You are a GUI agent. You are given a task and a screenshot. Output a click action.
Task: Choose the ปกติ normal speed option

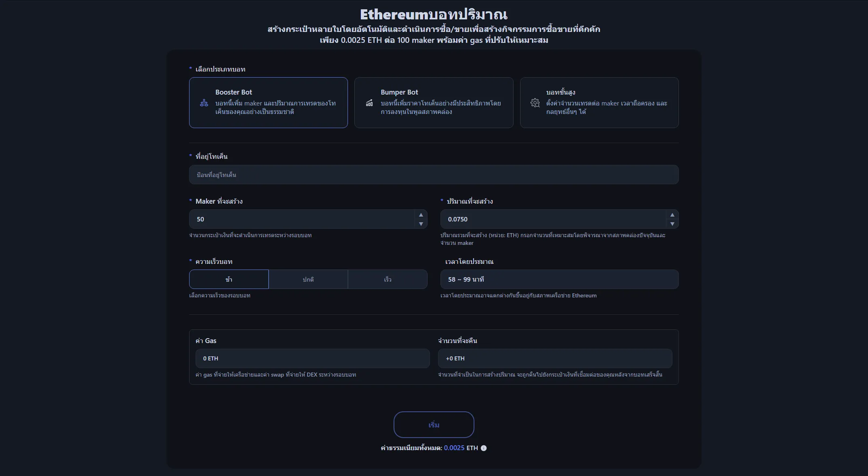308,279
